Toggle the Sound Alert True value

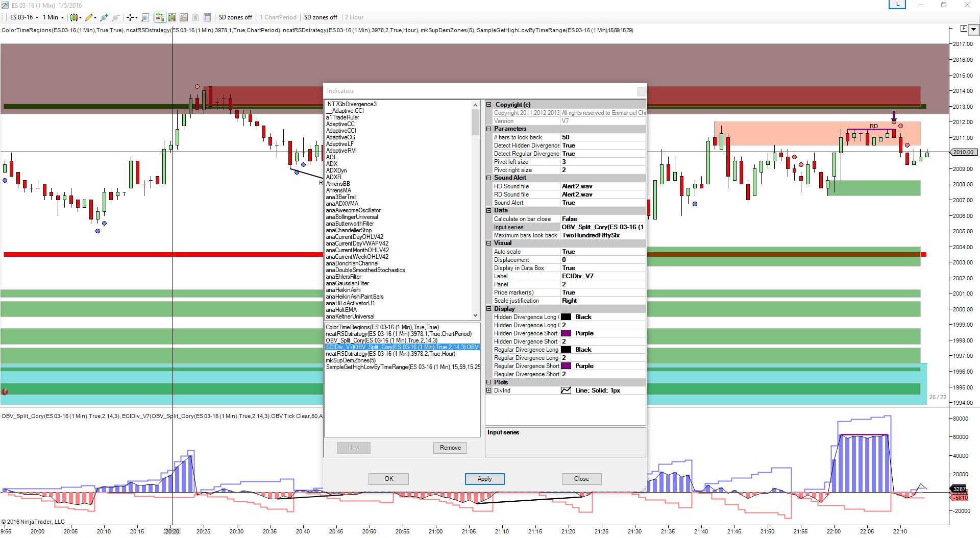603,203
